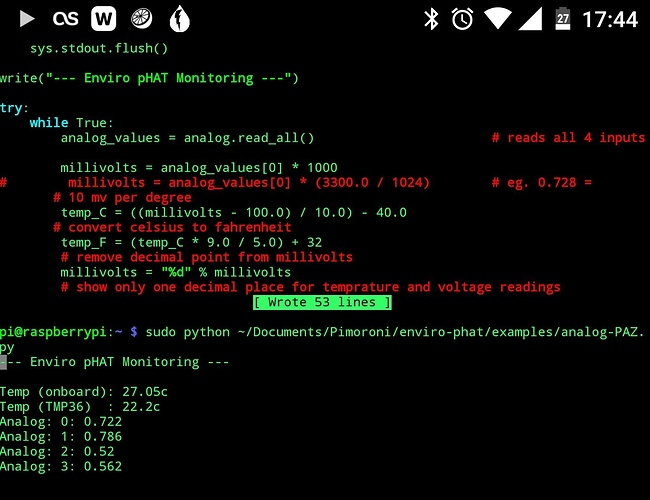Click the write Enviro pHAT Monitoring code line
The width and height of the screenshot is (650, 500).
click(149, 78)
